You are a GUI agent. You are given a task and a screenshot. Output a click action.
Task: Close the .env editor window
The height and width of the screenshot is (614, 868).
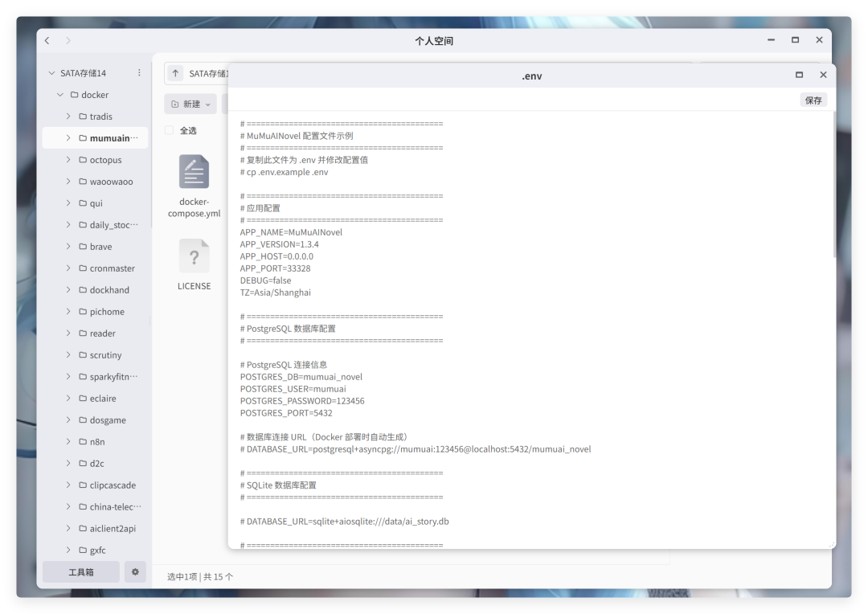(x=823, y=75)
